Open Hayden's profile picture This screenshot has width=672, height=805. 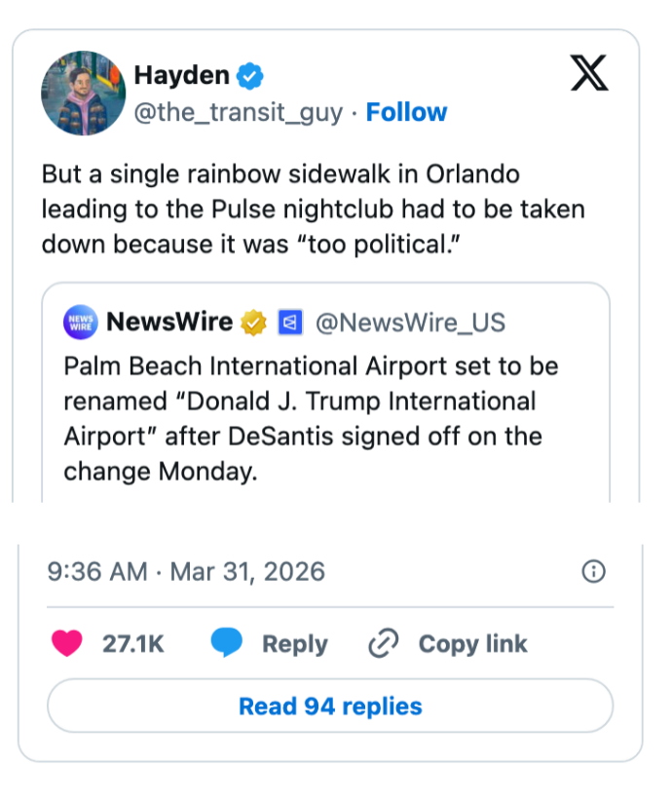84,93
